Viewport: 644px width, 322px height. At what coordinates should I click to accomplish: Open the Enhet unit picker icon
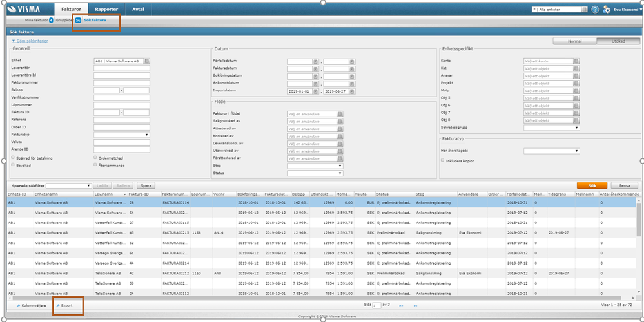[x=147, y=61]
